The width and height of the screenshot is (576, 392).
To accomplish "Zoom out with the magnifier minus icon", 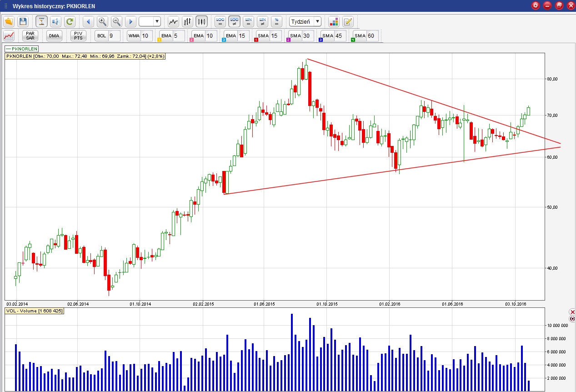I will click(116, 21).
